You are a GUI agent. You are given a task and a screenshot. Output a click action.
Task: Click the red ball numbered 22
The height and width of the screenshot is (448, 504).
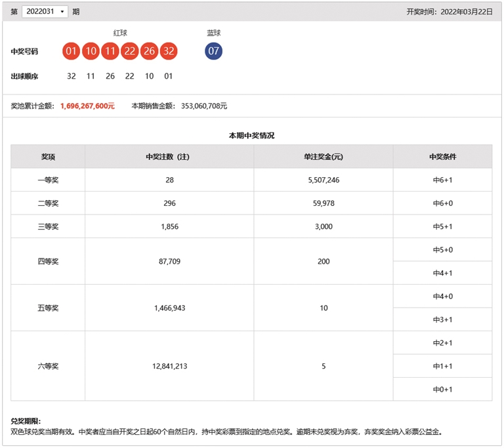pos(129,51)
